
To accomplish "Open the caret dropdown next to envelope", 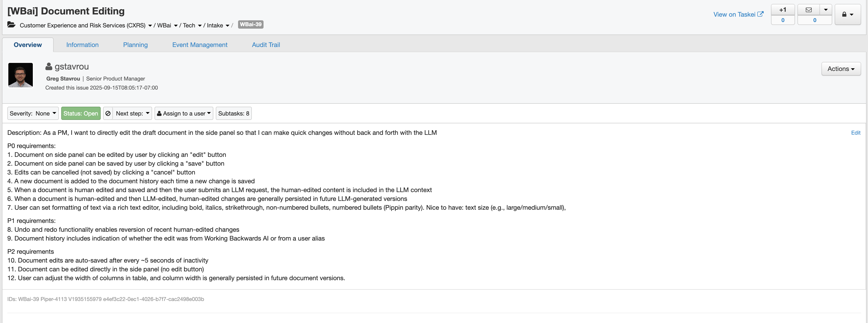I will point(826,10).
